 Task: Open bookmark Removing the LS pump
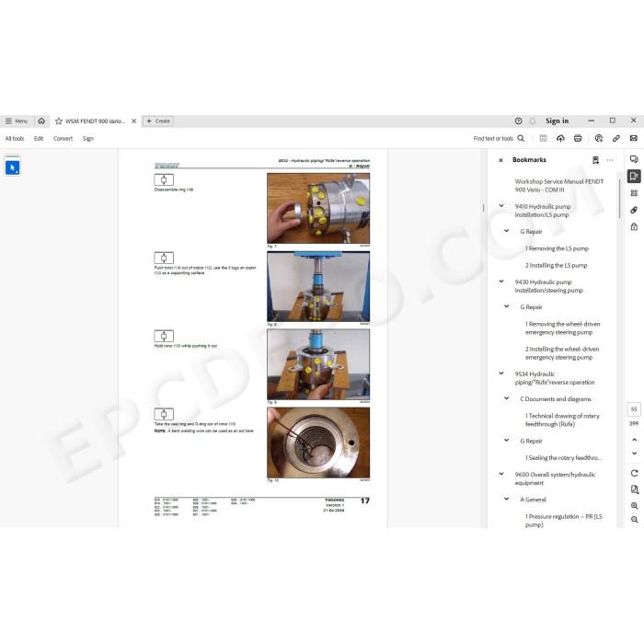coord(557,248)
